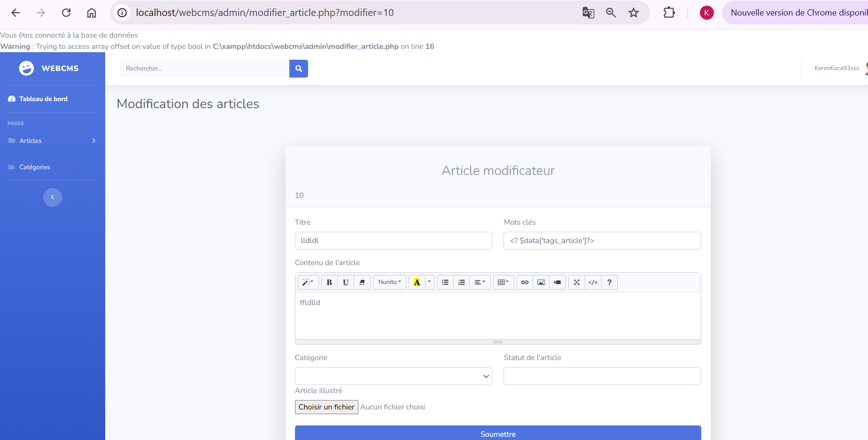Viewport: 868px width, 440px height.
Task: Toggle underline formatting in the editor
Action: pos(346,283)
